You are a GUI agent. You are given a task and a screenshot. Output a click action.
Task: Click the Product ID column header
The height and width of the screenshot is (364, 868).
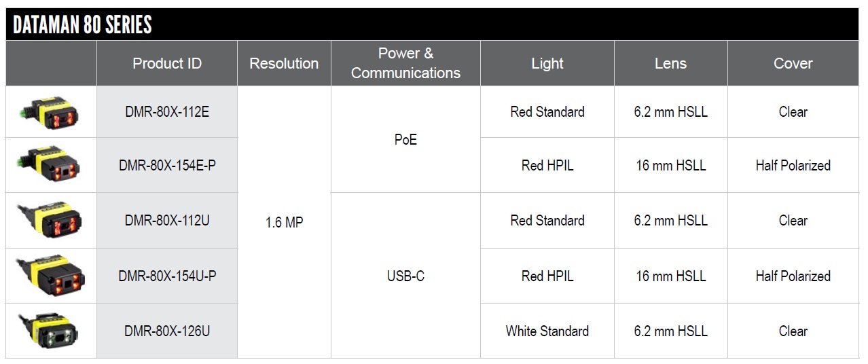[x=167, y=63]
